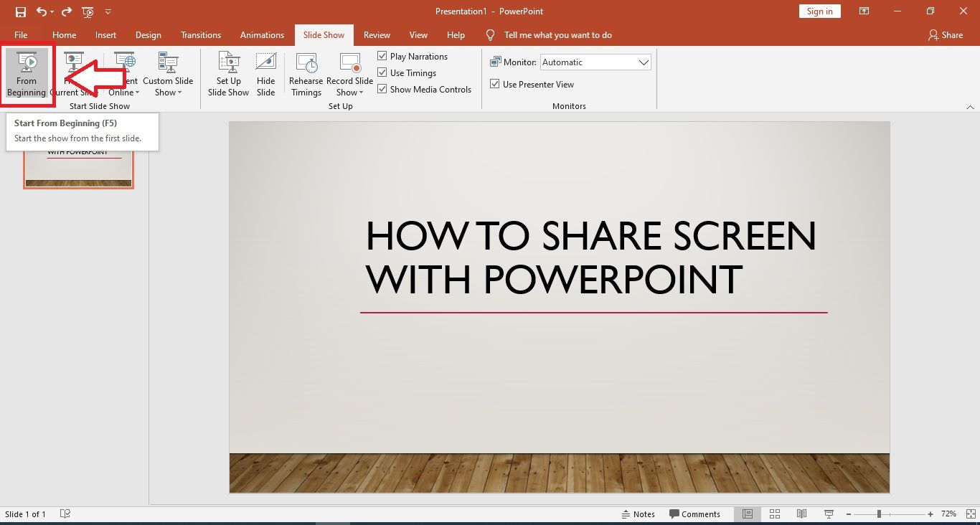Disable Use Presenter View
980x525 pixels.
click(495, 84)
